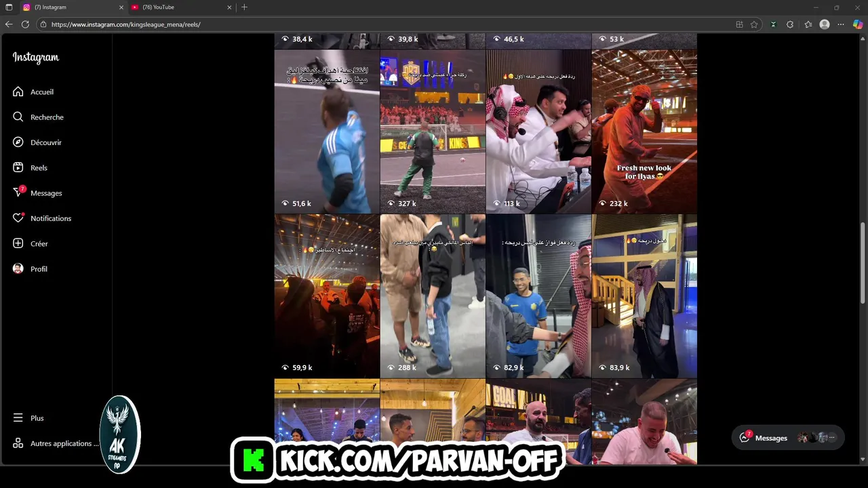Viewport: 868px width, 488px height.
Task: Click the Créer plus icon
Action: (18, 243)
